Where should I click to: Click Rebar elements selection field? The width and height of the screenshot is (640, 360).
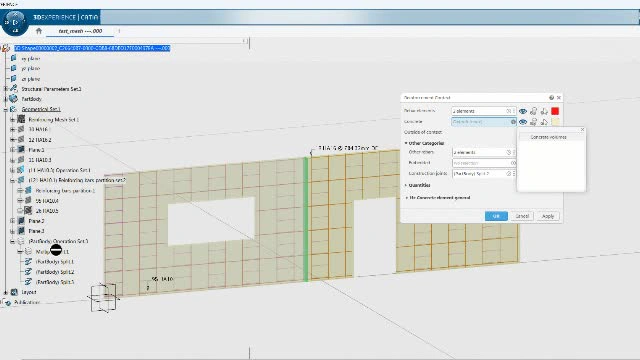pyautogui.click(x=483, y=111)
